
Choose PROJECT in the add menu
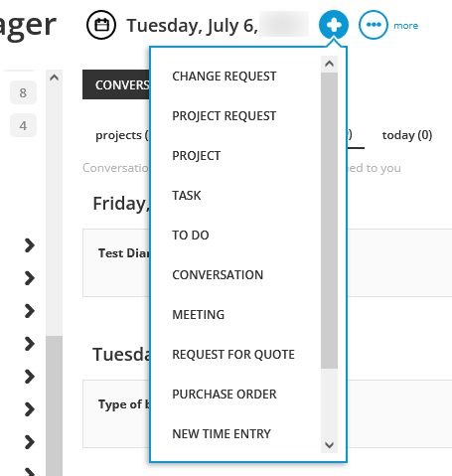(197, 156)
